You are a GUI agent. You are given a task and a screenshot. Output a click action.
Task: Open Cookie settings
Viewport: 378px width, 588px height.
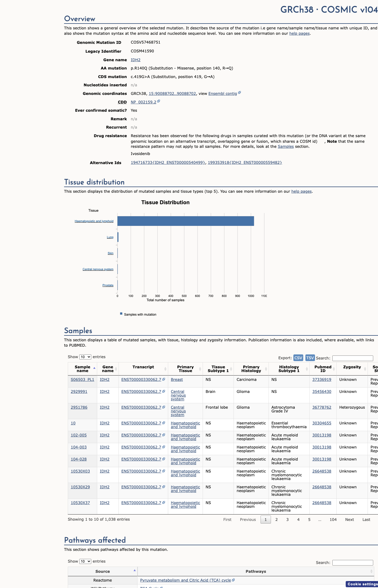(x=362, y=584)
